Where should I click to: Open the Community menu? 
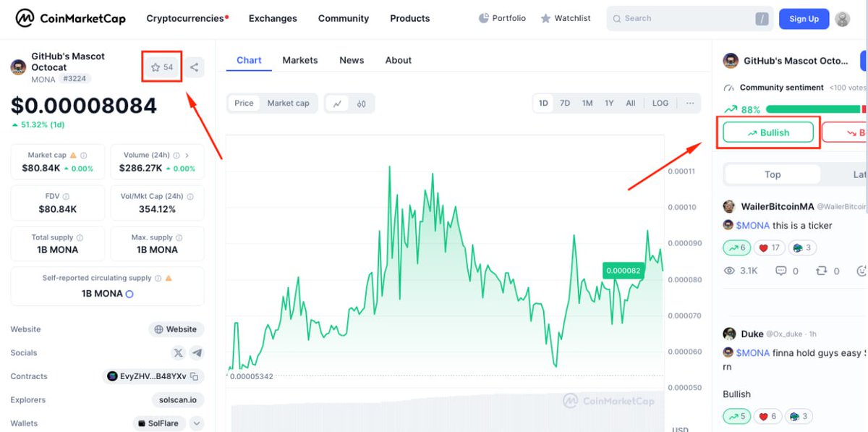tap(344, 18)
